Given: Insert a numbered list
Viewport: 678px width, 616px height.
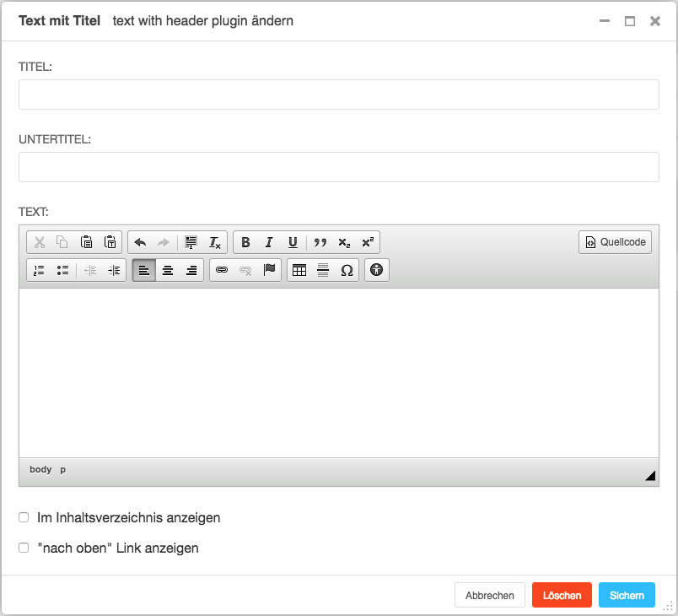Looking at the screenshot, I should (x=39, y=270).
